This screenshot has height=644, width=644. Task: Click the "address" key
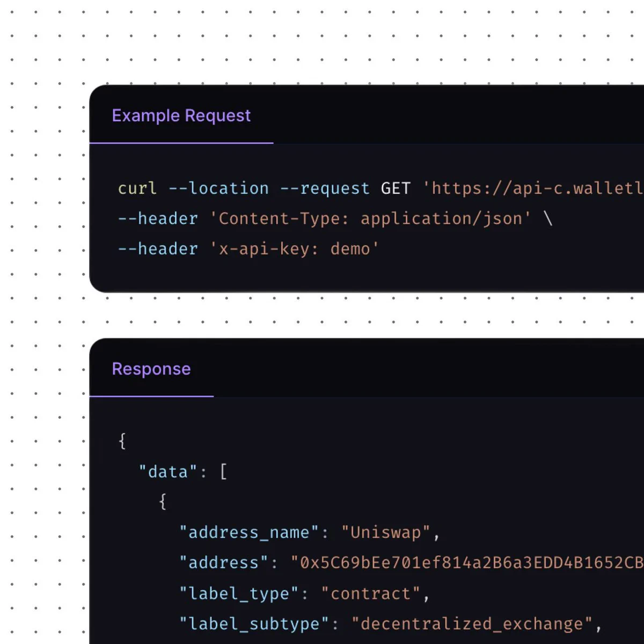[224, 562]
